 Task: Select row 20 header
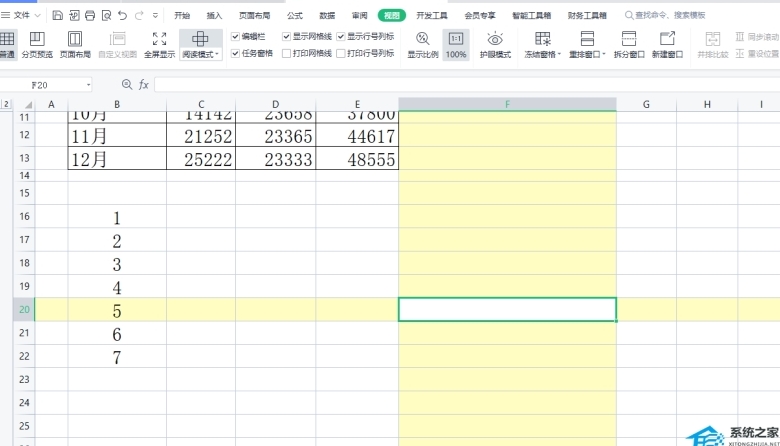(x=24, y=309)
